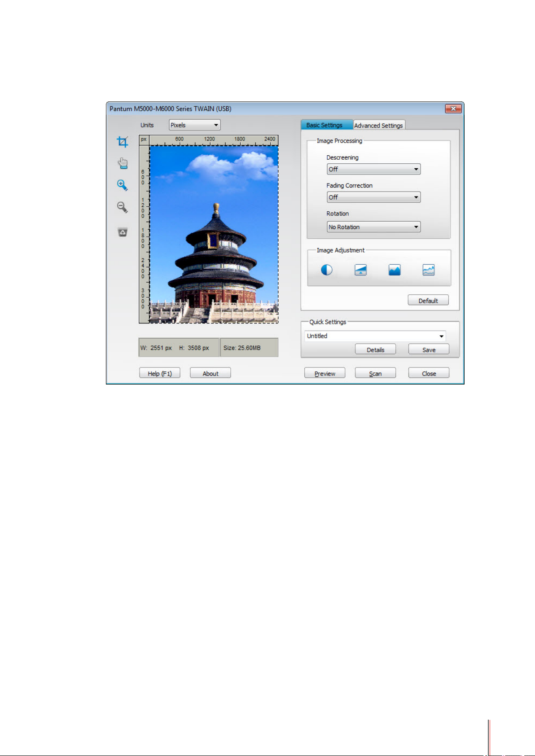
Task: Click the Default button
Action: (428, 301)
